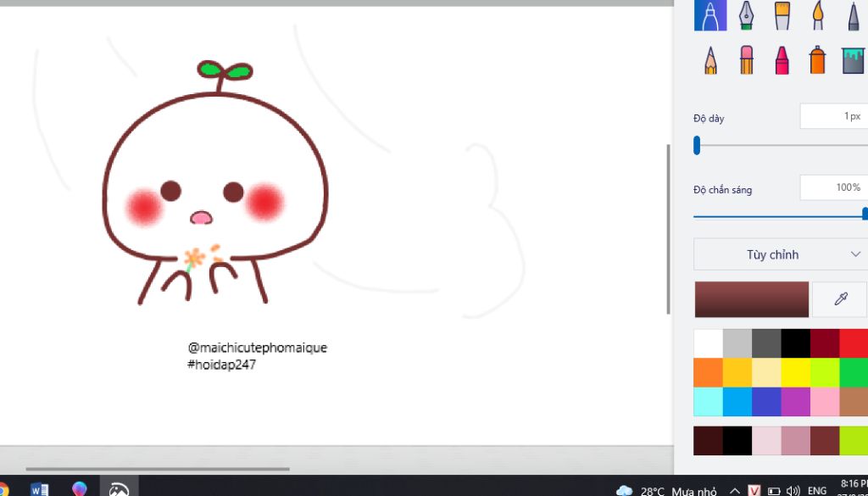Click the Độ dày thickness slider handle
The height and width of the screenshot is (496, 868).
click(x=697, y=146)
